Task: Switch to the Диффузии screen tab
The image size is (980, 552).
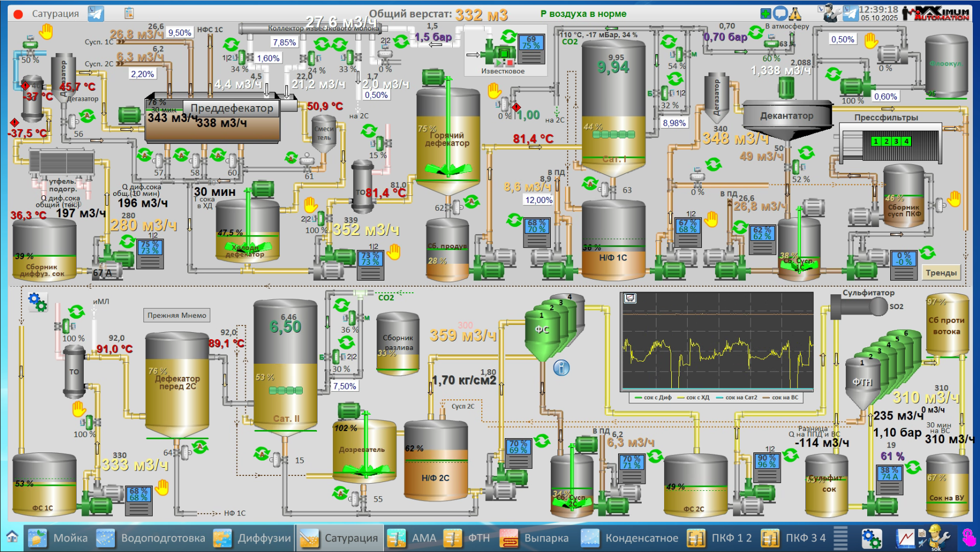Action: (x=252, y=538)
